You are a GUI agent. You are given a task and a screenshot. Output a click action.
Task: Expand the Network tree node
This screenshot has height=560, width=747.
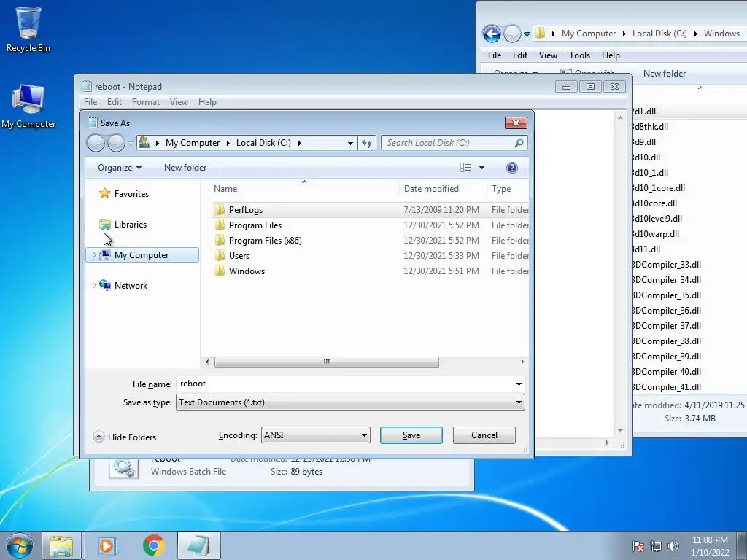(x=94, y=286)
